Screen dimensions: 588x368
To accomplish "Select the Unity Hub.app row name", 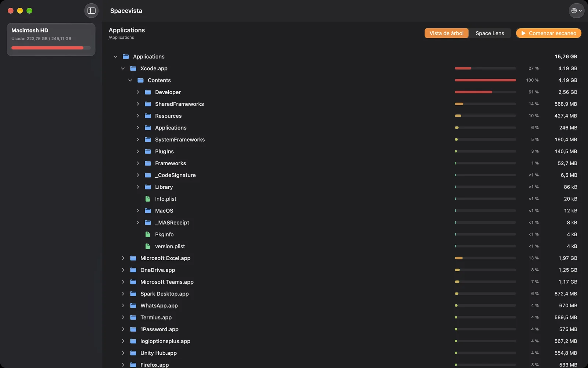I will (158, 353).
